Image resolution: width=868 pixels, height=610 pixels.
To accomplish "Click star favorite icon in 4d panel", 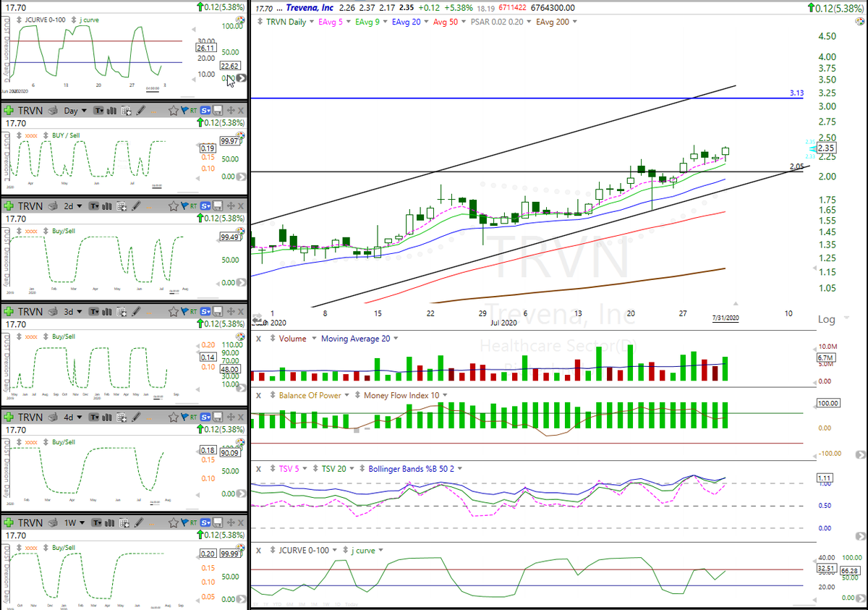I will tap(174, 418).
